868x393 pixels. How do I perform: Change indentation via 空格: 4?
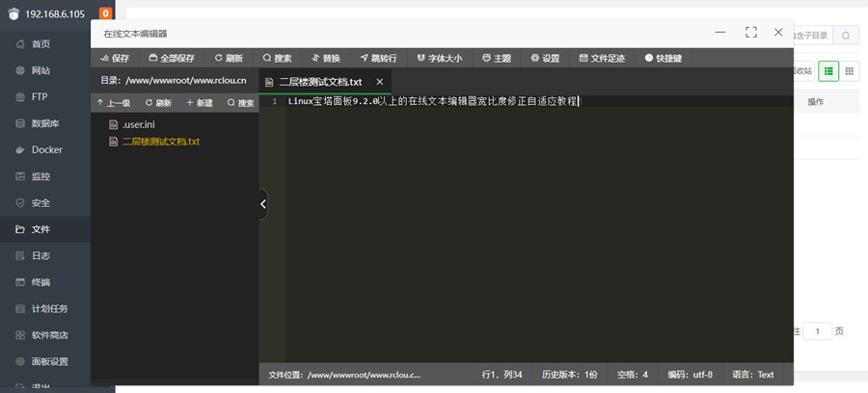633,375
